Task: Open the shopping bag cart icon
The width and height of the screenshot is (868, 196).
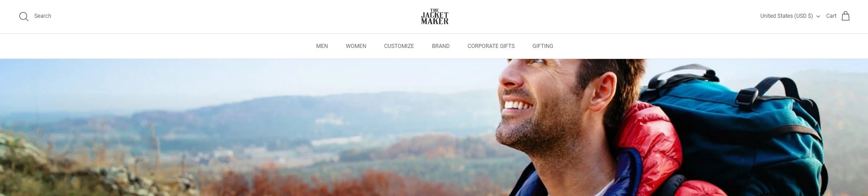Action: coord(846,16)
